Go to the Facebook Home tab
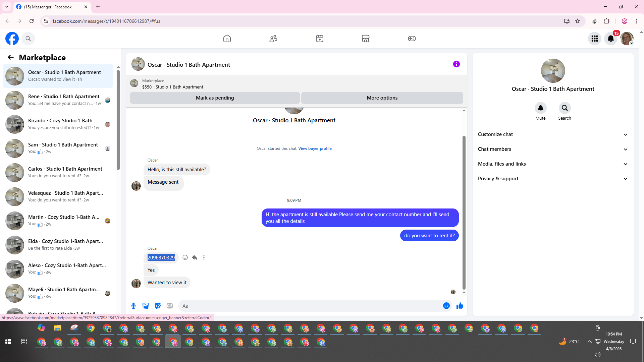Screen dimensions: 644x362 coord(227,39)
